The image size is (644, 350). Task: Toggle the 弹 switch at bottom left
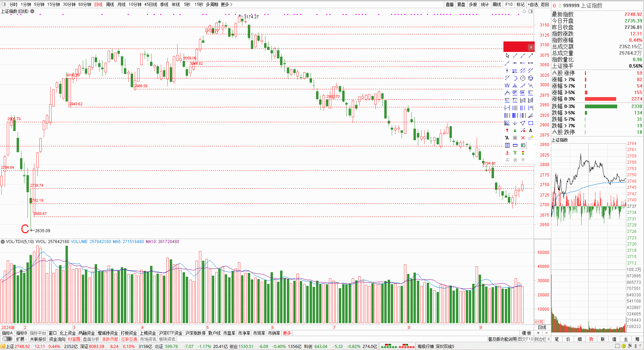click(7, 339)
